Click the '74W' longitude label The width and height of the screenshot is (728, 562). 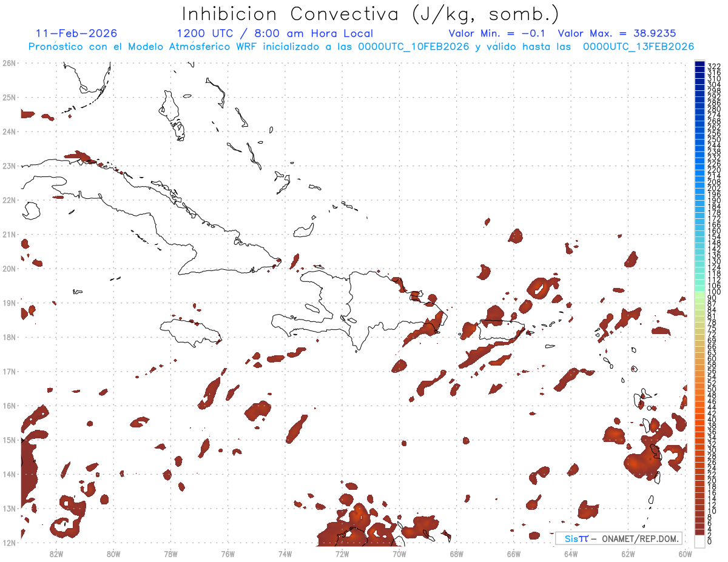tap(285, 554)
